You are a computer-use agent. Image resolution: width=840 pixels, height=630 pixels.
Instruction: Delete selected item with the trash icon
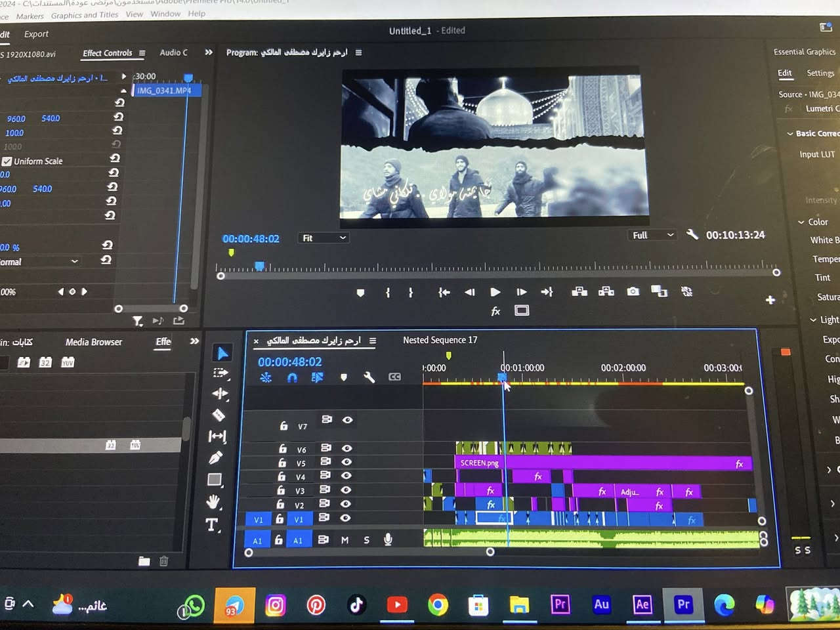[164, 561]
